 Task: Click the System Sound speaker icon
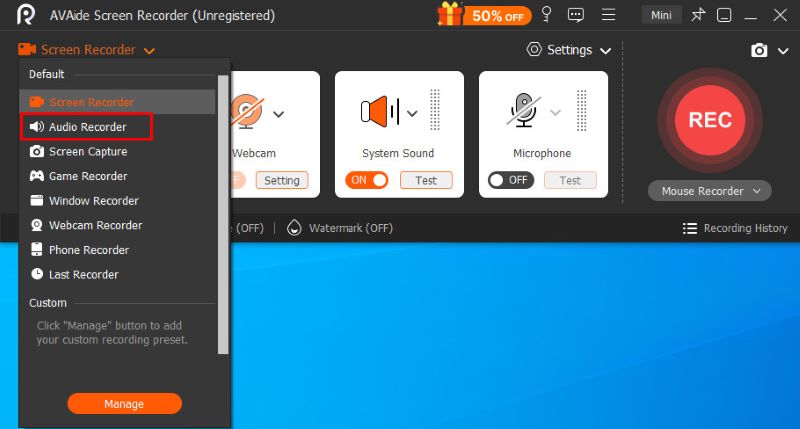(x=380, y=111)
